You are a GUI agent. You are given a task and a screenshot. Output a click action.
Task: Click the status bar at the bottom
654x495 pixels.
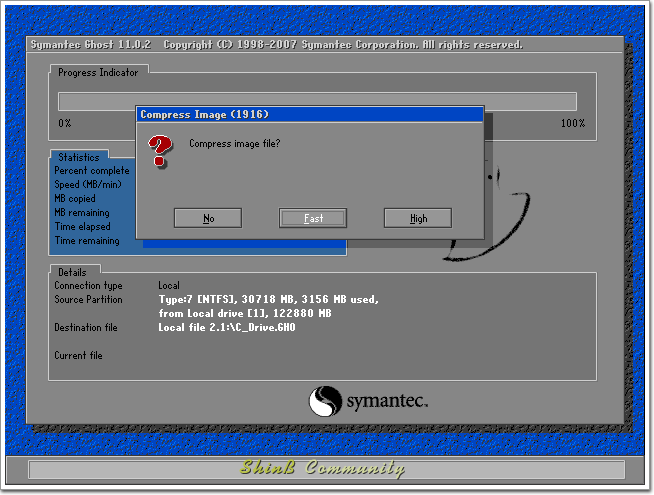[x=327, y=469]
